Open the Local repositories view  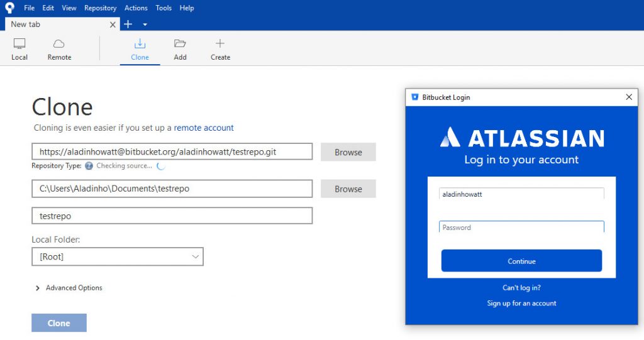click(19, 49)
